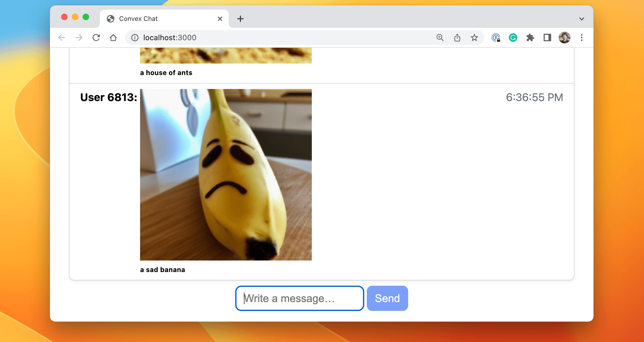Click the browser forward navigation icon
644x342 pixels.
(x=79, y=38)
